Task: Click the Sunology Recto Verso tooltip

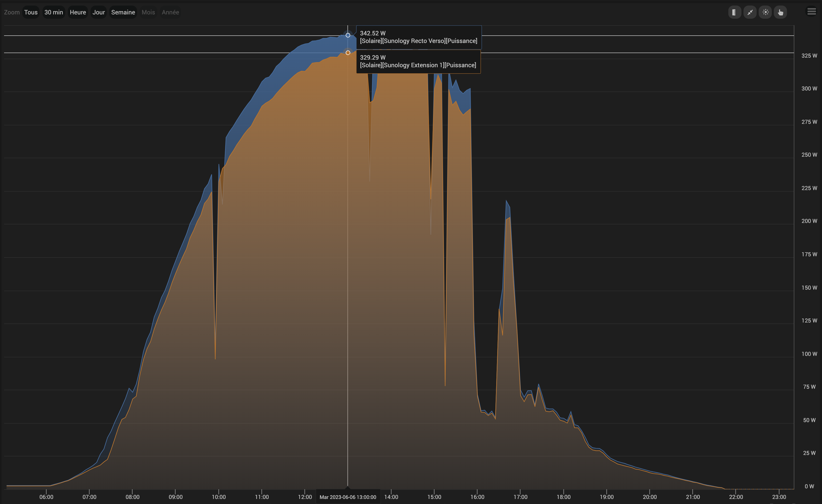Action: (419, 37)
